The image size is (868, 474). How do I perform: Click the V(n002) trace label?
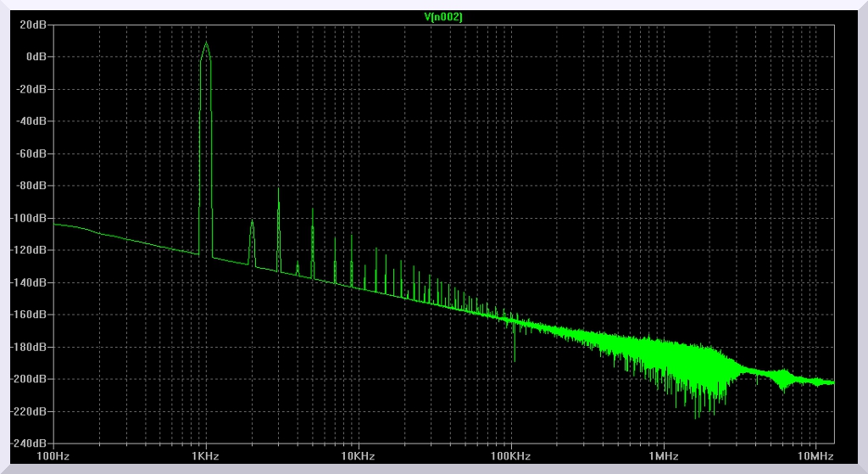click(443, 17)
